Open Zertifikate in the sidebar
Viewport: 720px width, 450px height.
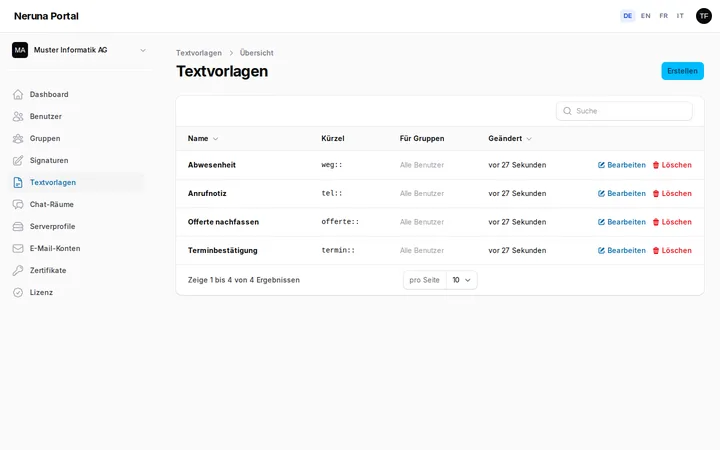[77, 271]
